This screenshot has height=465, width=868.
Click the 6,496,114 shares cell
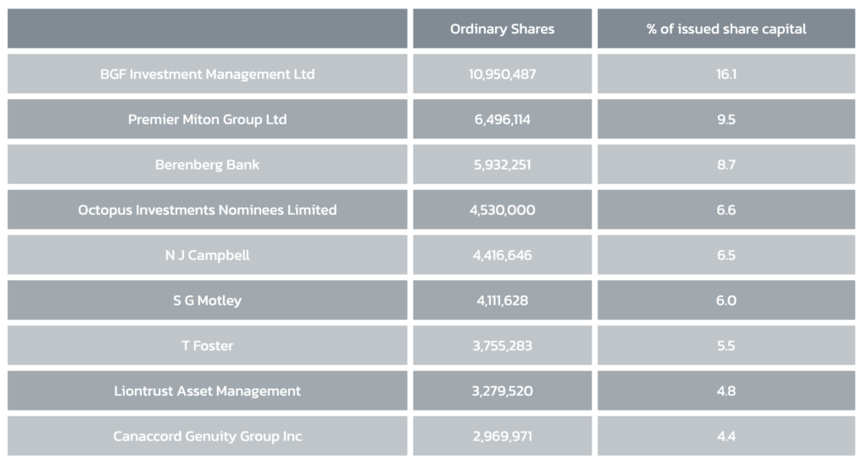tap(502, 119)
